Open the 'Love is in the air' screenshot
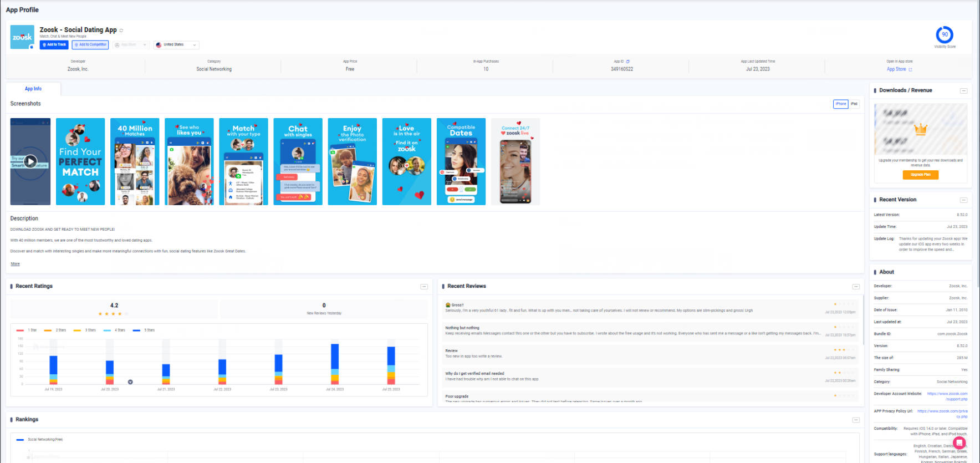This screenshot has width=980, height=463. pos(406,161)
